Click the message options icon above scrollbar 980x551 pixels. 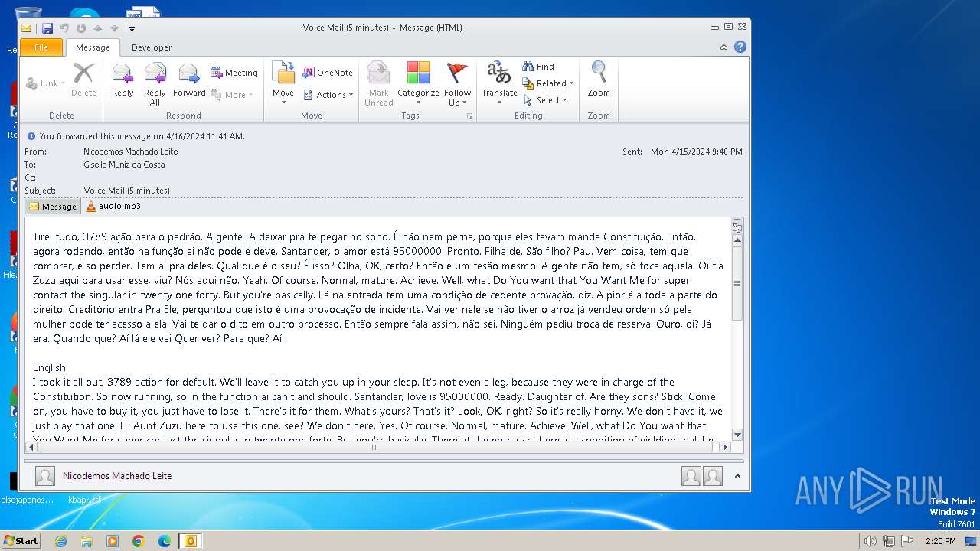(x=737, y=227)
